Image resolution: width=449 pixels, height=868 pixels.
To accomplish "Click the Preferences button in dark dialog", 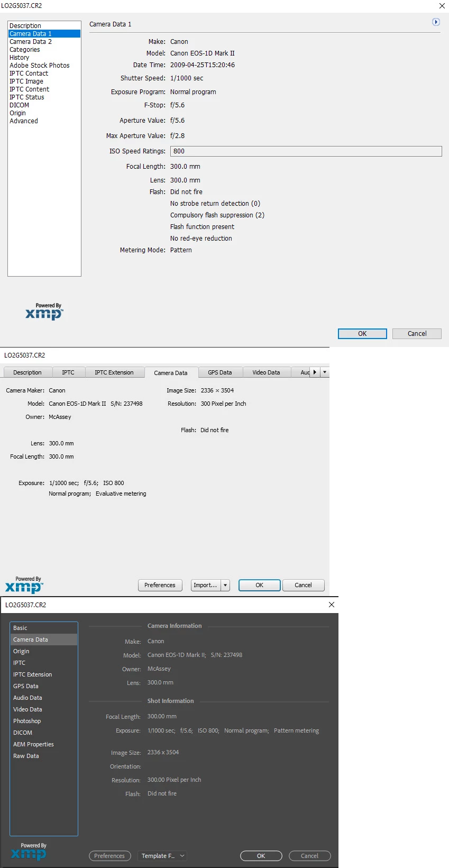I will [109, 856].
